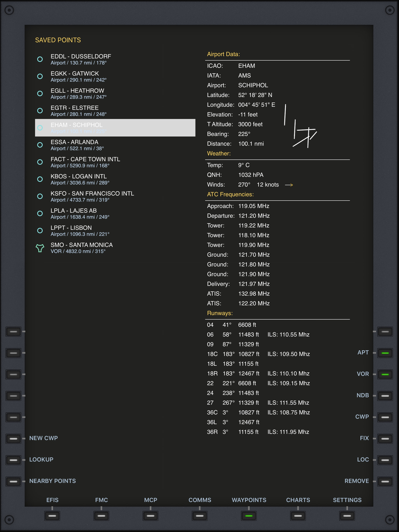Click the LPPT Lisbon airport circle icon
Image resolution: width=399 pixels, height=532 pixels.
pyautogui.click(x=40, y=230)
